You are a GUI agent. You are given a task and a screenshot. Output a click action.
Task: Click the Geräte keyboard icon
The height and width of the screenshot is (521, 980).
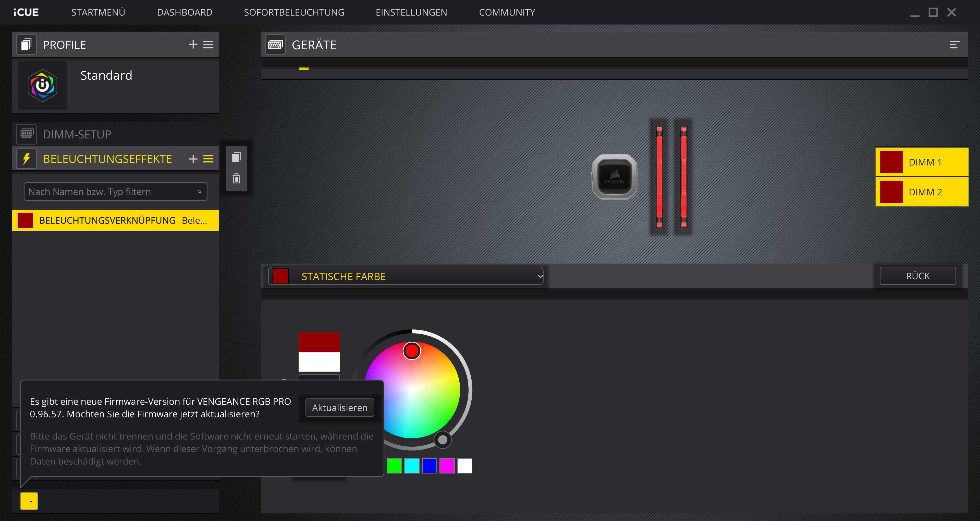pos(275,44)
